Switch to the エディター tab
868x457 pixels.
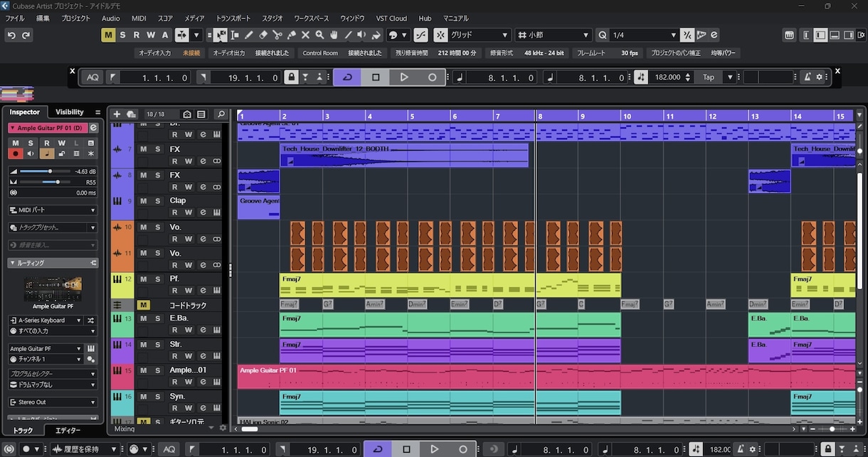[x=68, y=431]
